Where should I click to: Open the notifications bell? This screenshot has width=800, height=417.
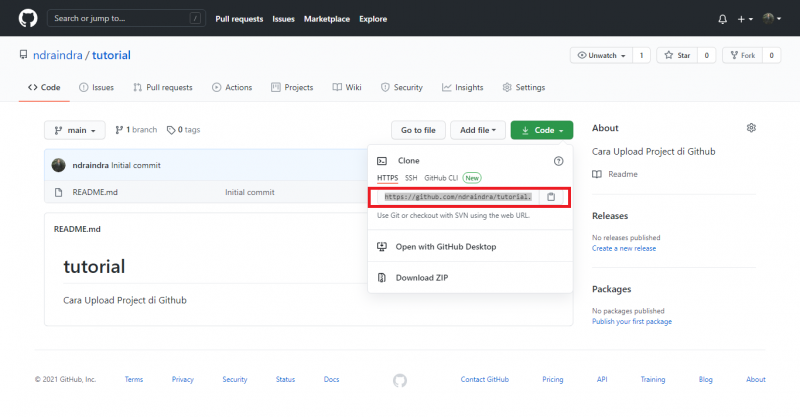[x=723, y=19]
